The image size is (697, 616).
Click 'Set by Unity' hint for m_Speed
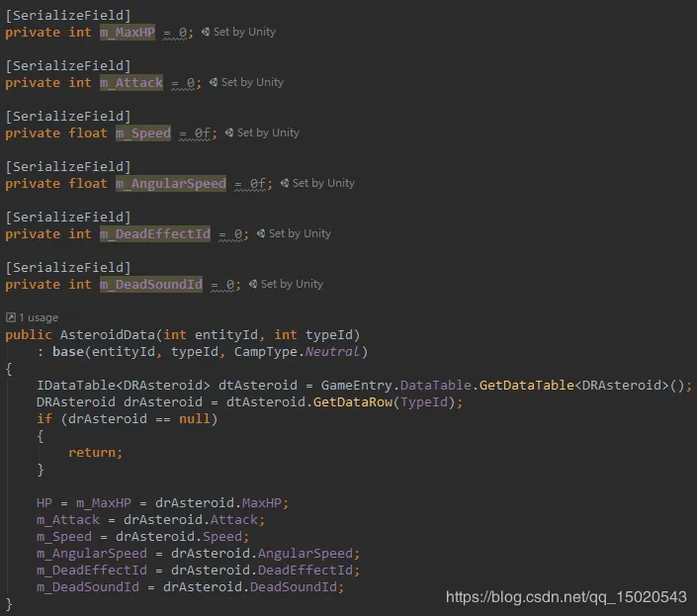click(x=269, y=132)
